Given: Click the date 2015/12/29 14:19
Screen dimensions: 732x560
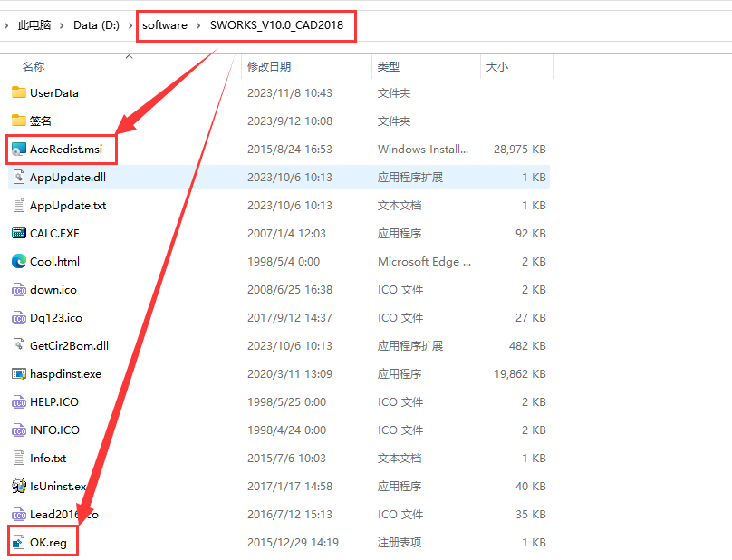Looking at the screenshot, I should [x=293, y=543].
